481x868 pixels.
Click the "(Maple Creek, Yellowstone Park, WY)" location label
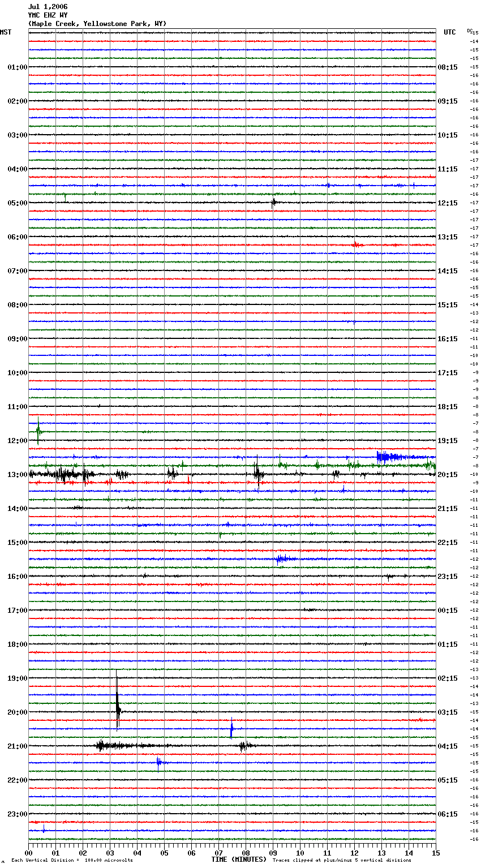97,24
